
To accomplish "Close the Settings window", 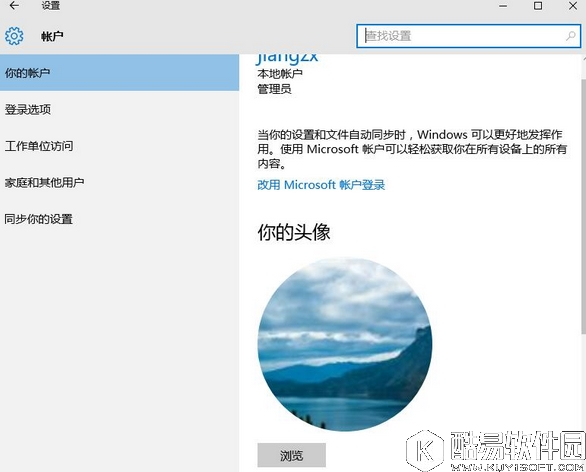I will (573, 6).
